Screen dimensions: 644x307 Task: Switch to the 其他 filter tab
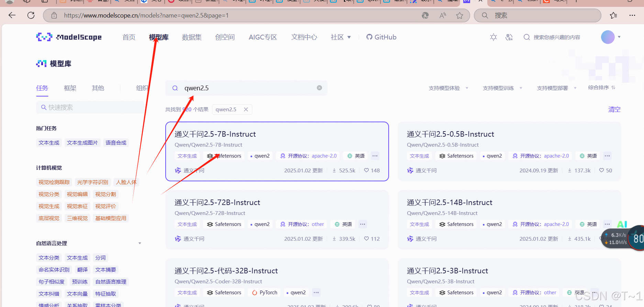coord(98,88)
